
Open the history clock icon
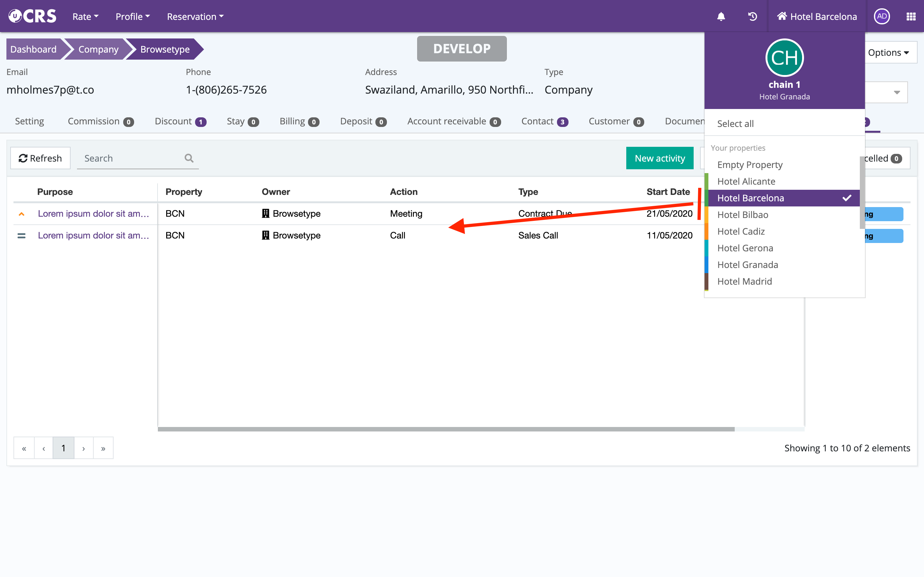click(x=752, y=16)
